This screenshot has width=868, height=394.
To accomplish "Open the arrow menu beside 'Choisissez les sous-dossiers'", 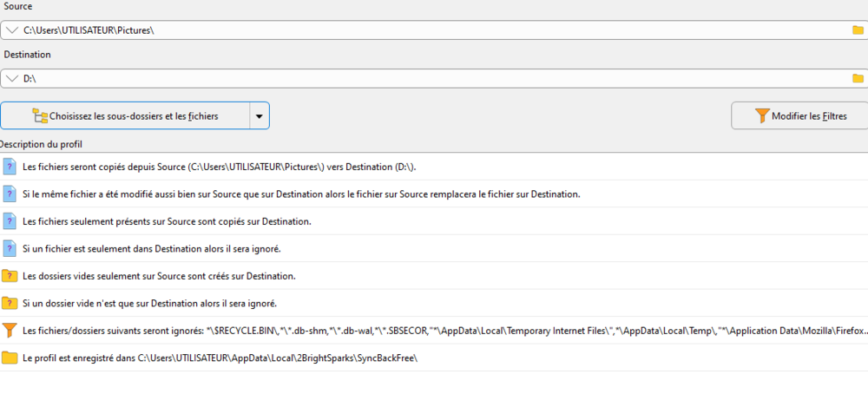I will pos(259,115).
